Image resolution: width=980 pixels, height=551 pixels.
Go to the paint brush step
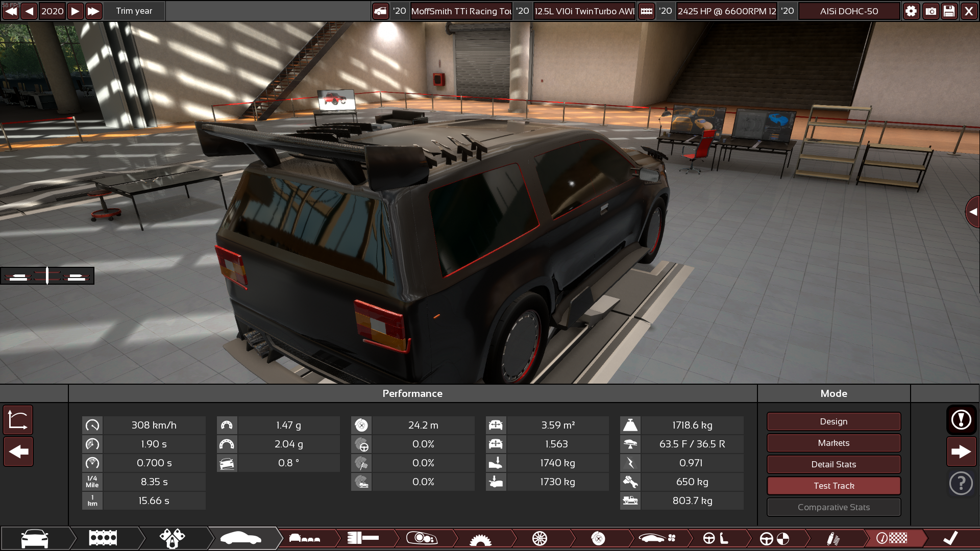coord(363,538)
